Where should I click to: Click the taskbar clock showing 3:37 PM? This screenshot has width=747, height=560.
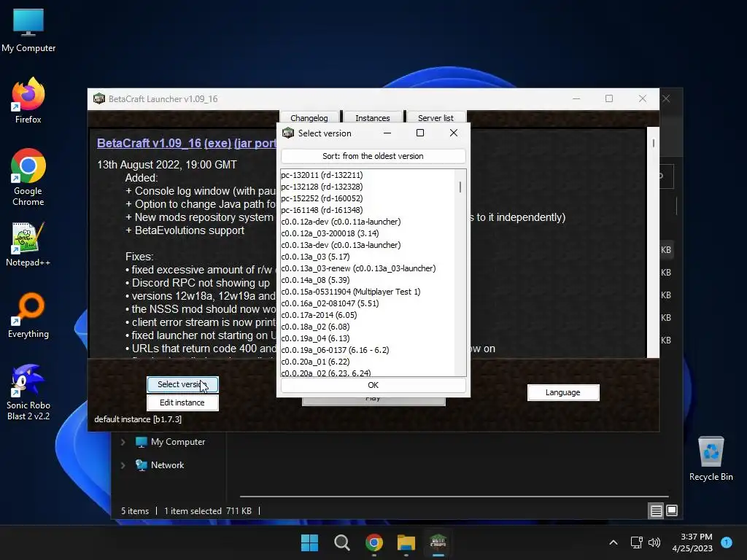[x=692, y=542]
